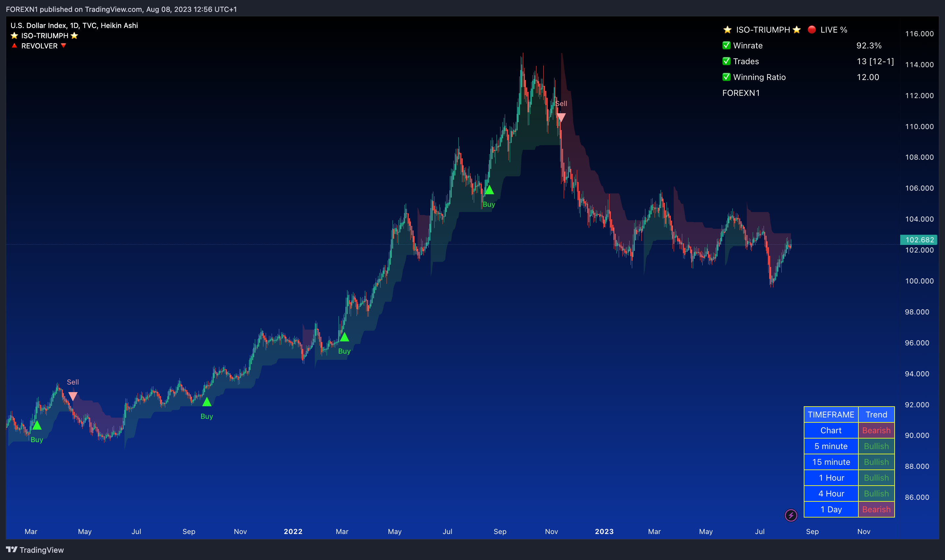945x560 pixels.
Task: Click the pink Sell arrow near Nov 2022
Action: coord(561,118)
